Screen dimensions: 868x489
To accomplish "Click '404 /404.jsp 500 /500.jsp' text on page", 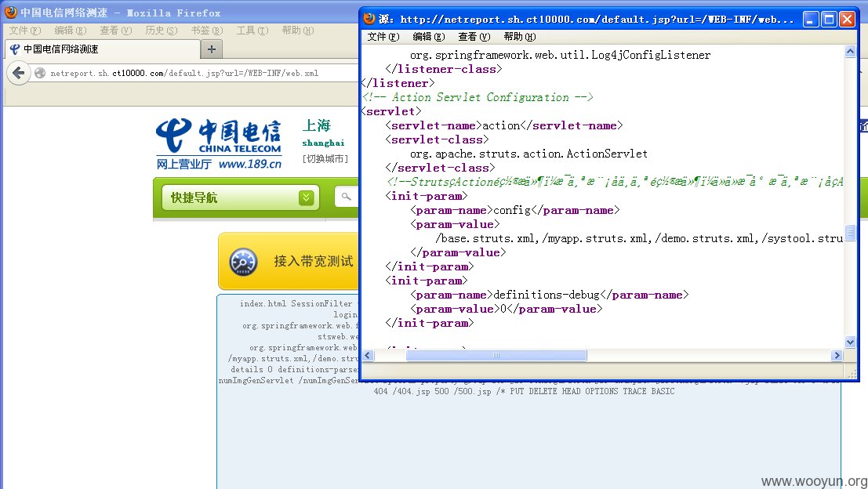I will coord(432,391).
